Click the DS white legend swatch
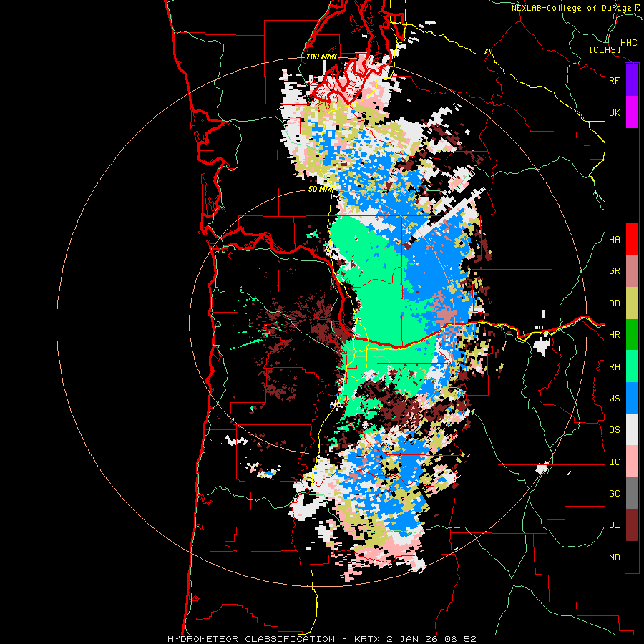Image resolution: width=644 pixels, height=644 pixels. pos(632,429)
